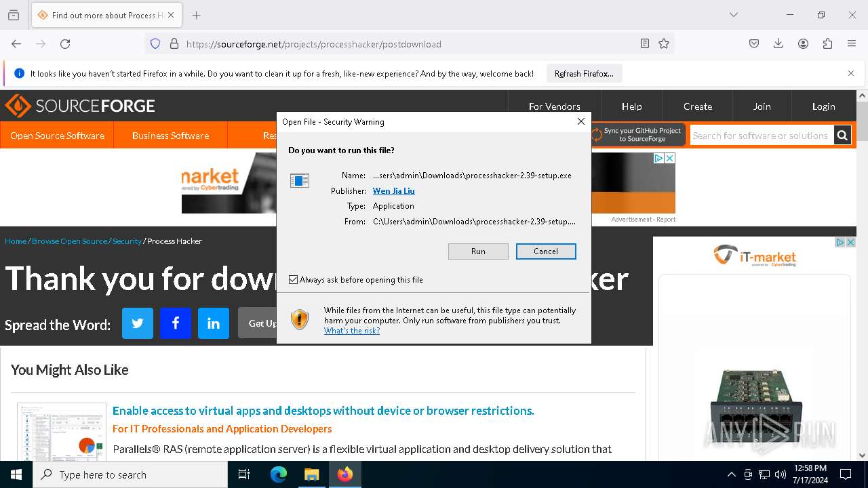Reload the page with refresh icon
This screenshot has height=488, width=868.
click(65, 44)
